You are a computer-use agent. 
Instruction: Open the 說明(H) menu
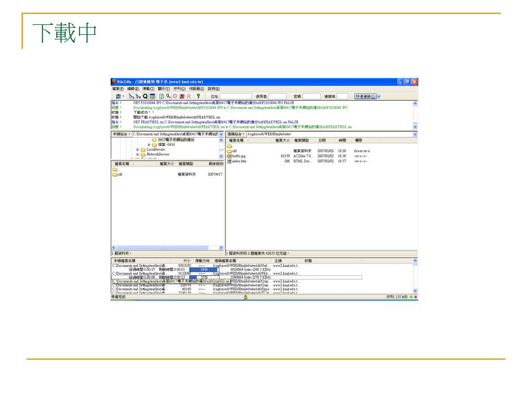pos(214,89)
